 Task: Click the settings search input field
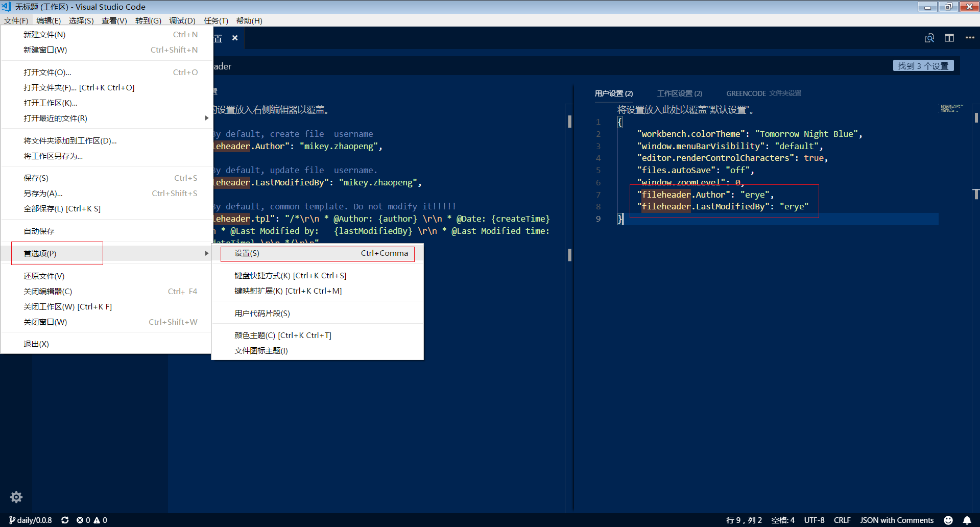(552, 66)
